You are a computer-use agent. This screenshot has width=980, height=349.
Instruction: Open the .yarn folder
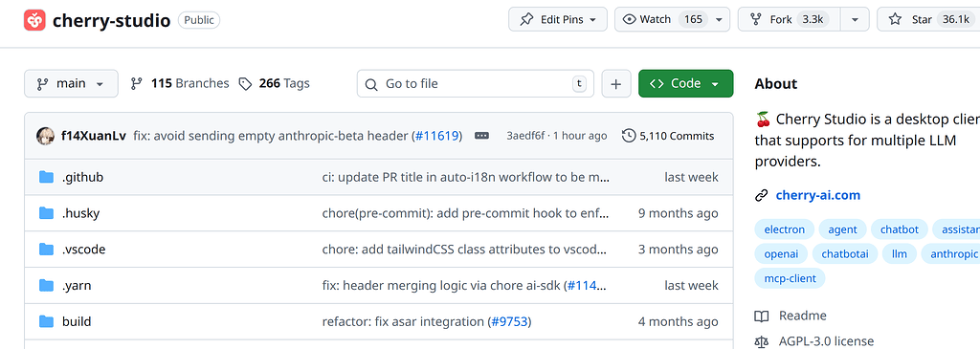[77, 286]
